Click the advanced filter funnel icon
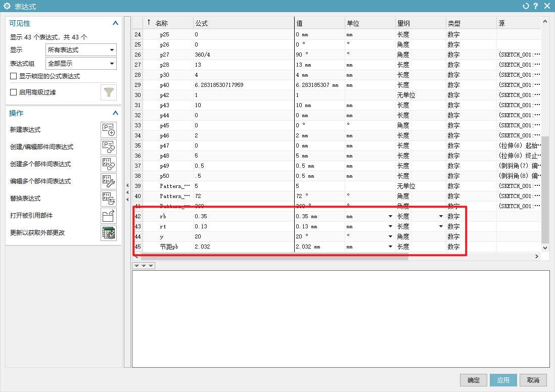The width and height of the screenshot is (555, 392). click(x=109, y=92)
